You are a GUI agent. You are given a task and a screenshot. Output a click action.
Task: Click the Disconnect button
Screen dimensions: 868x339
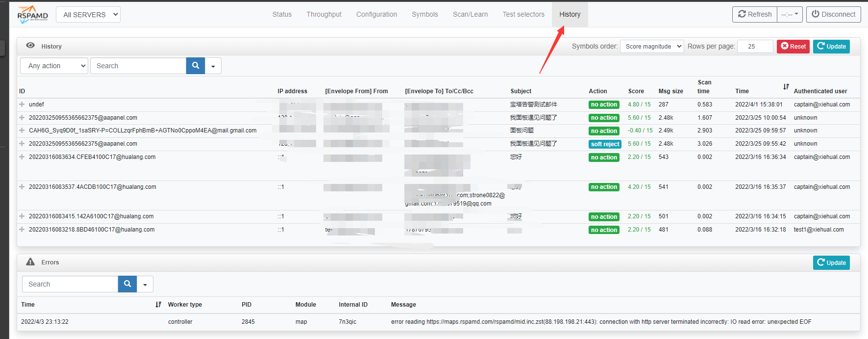(x=834, y=15)
